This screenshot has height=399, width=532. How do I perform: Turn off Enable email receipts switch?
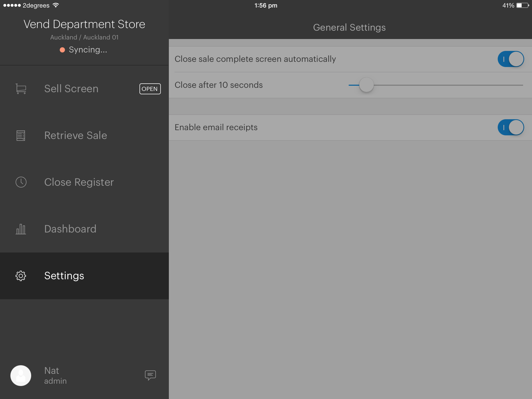coord(510,127)
